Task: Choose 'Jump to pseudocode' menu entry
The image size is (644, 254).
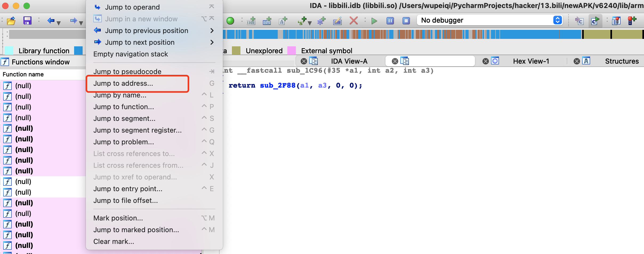Action: pyautogui.click(x=154, y=72)
